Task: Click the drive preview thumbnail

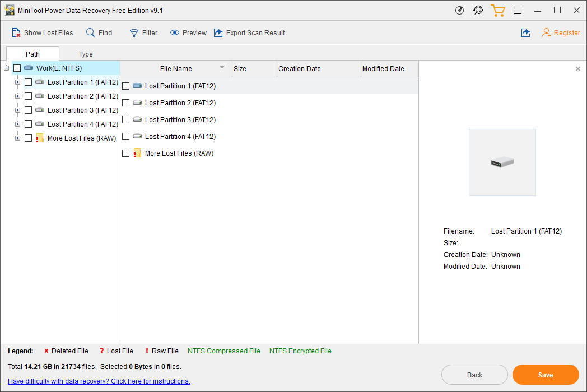Action: pyautogui.click(x=502, y=162)
